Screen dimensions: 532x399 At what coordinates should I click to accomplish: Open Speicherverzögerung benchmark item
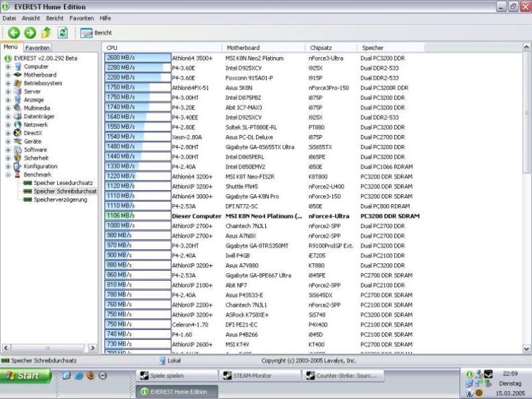pos(55,199)
